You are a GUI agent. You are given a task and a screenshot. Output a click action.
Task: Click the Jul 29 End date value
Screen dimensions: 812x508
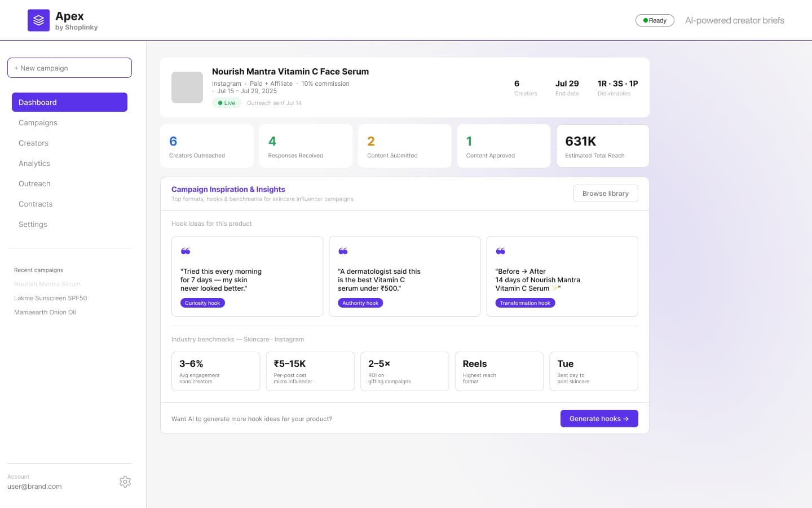567,84
